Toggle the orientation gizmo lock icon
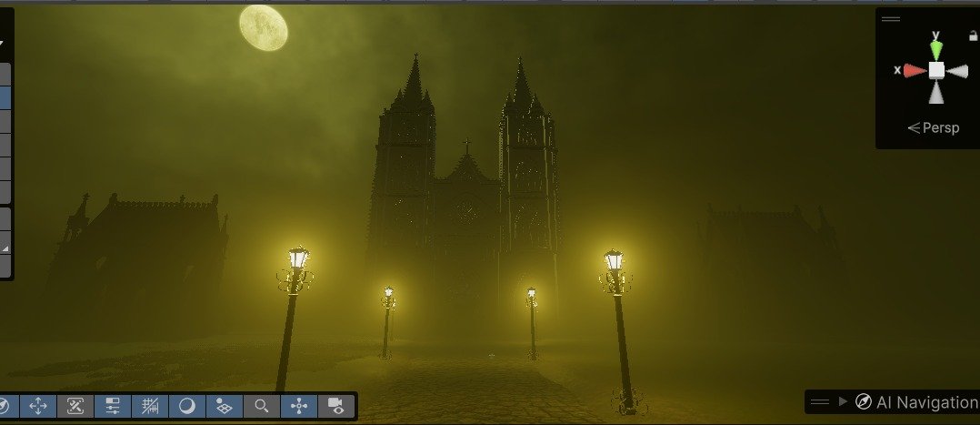This screenshot has height=425, width=980. (x=973, y=37)
